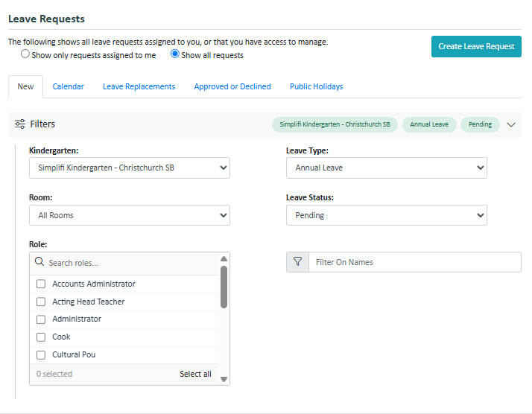Click the funnel icon beside Filter On Names

(x=297, y=262)
